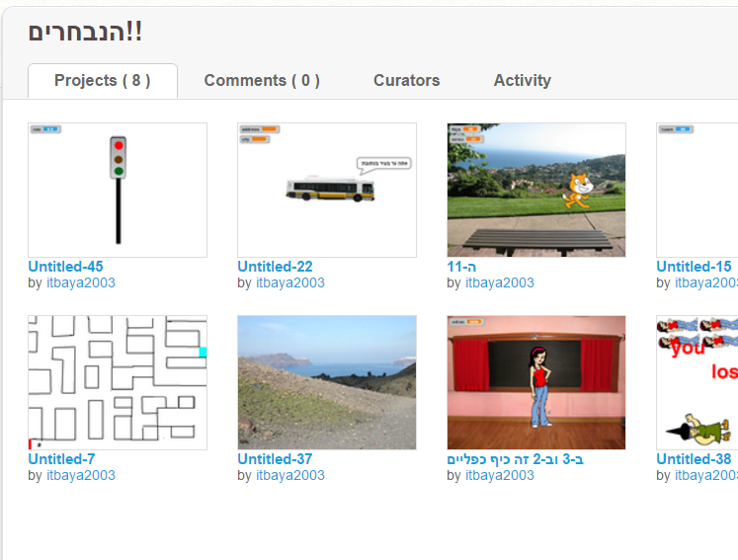Open the traffic light project thumbnail

[118, 190]
